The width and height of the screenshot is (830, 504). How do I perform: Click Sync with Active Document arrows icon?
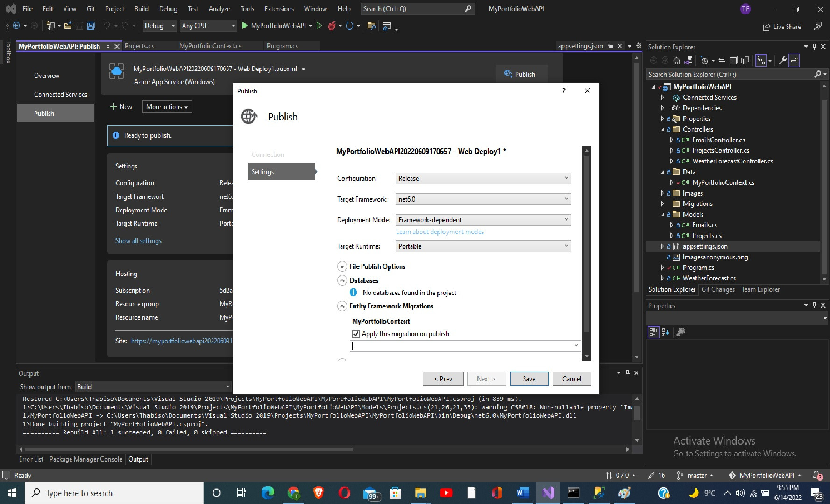(722, 60)
